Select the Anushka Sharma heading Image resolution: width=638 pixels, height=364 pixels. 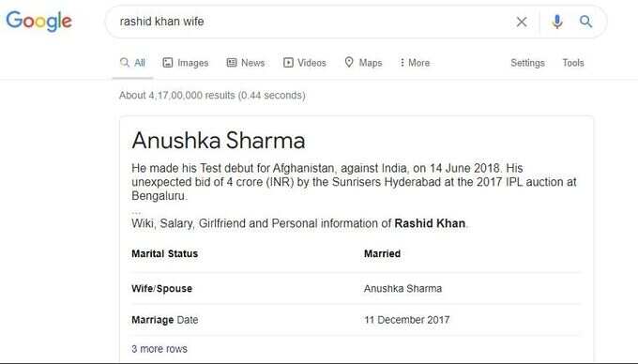point(219,141)
